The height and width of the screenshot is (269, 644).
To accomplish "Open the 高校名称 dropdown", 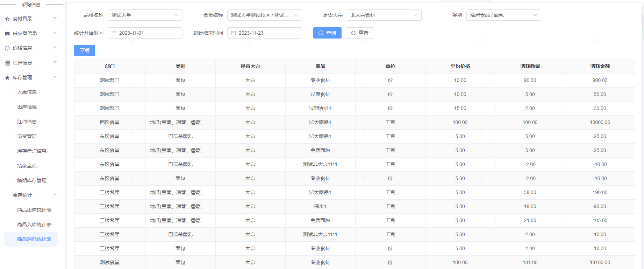I will (145, 15).
